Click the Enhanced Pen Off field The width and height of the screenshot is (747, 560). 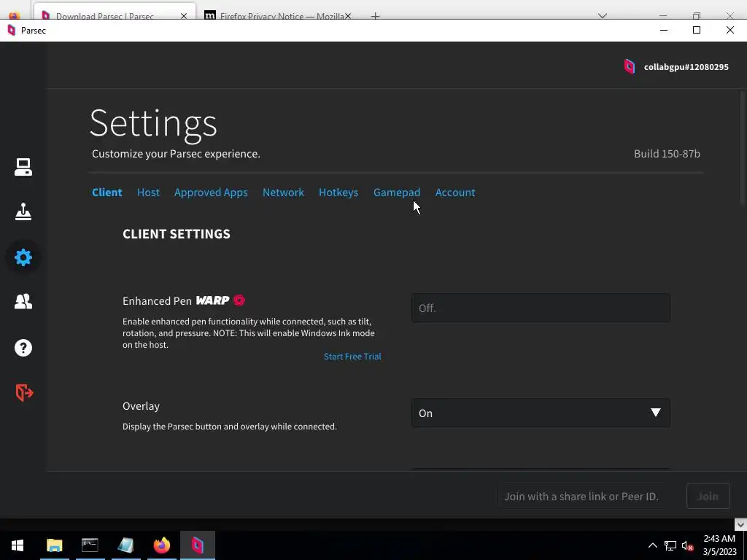pyautogui.click(x=541, y=308)
